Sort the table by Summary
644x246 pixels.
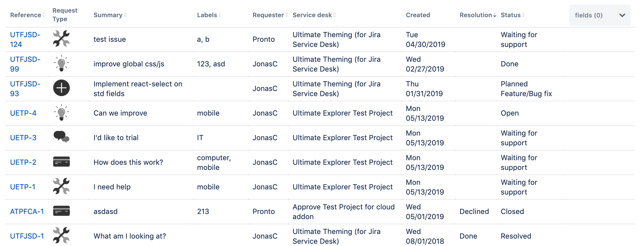[110, 15]
